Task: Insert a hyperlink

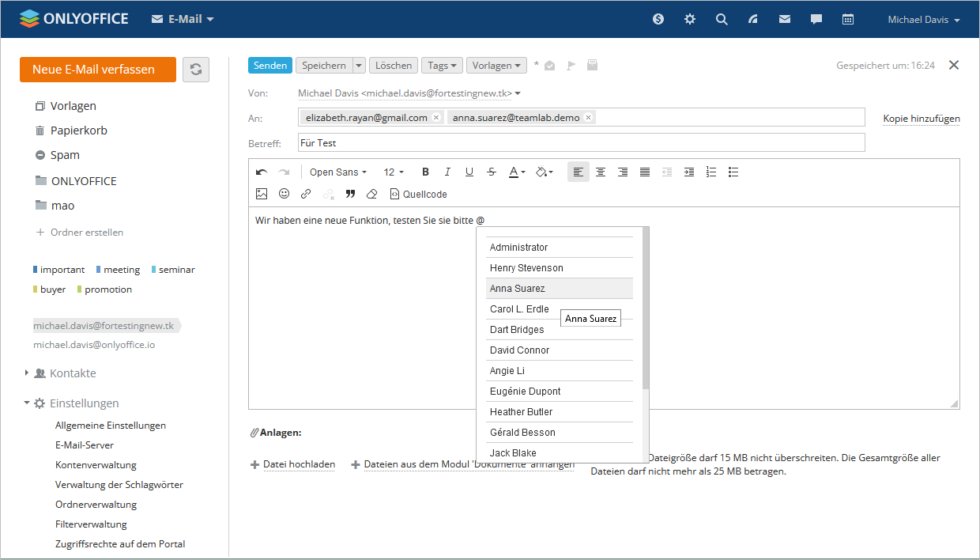Action: pyautogui.click(x=306, y=194)
